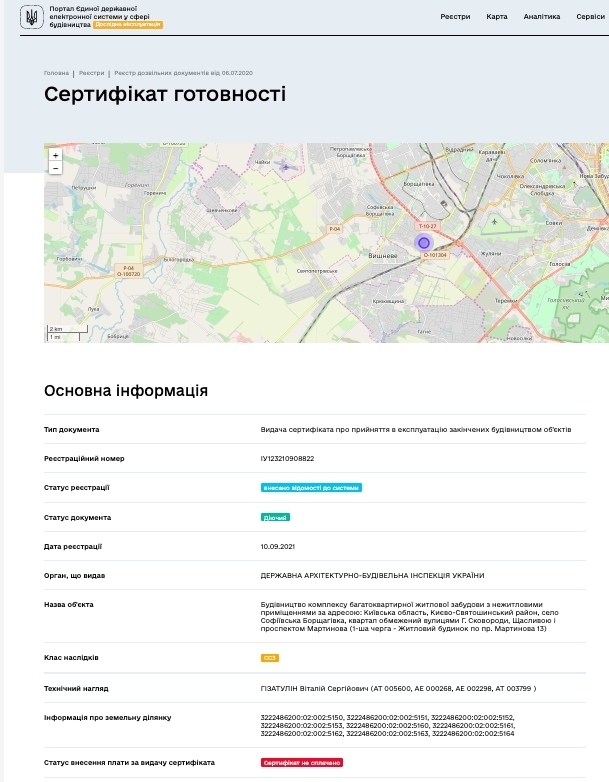
Task: Click the technical supervisor ГІЗАТУЛІН Віталій Сергійович
Action: (314, 688)
